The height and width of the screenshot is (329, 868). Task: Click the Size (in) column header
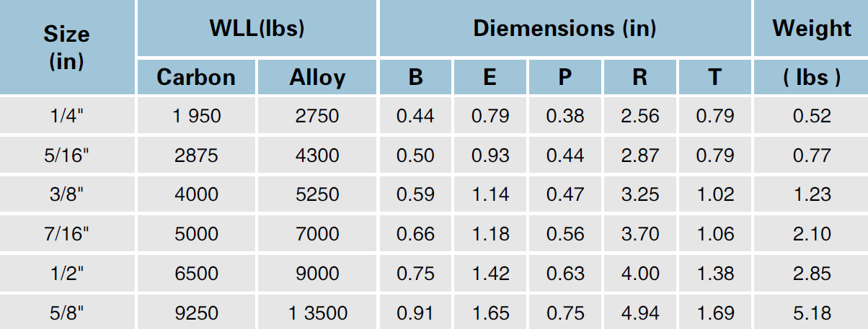coord(67,48)
